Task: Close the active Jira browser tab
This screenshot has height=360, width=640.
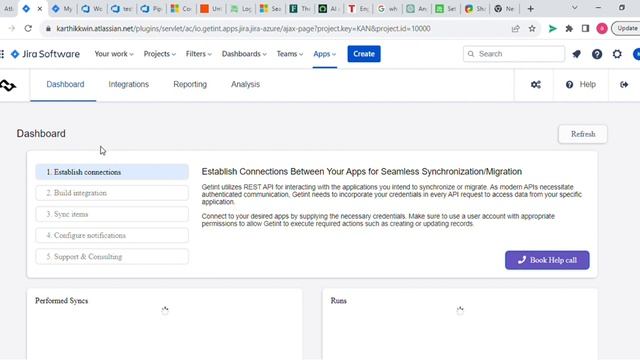Action: 40,9
